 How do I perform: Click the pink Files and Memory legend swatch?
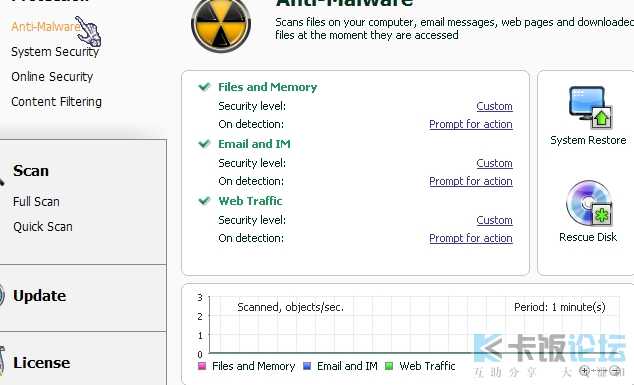[x=202, y=366]
